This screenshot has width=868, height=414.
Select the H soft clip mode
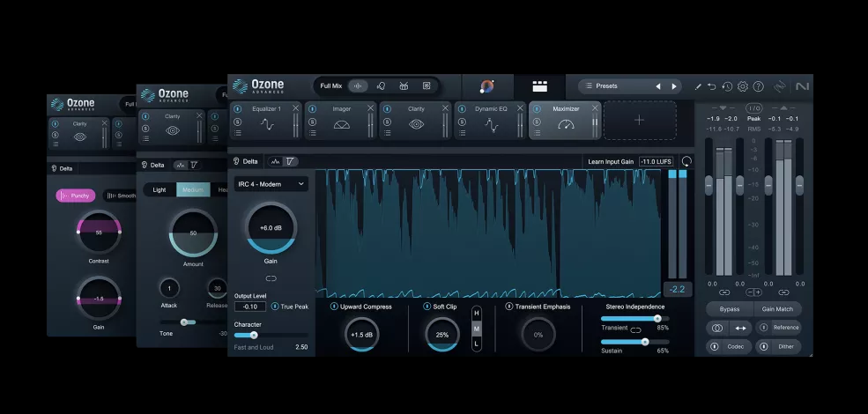[x=477, y=314]
